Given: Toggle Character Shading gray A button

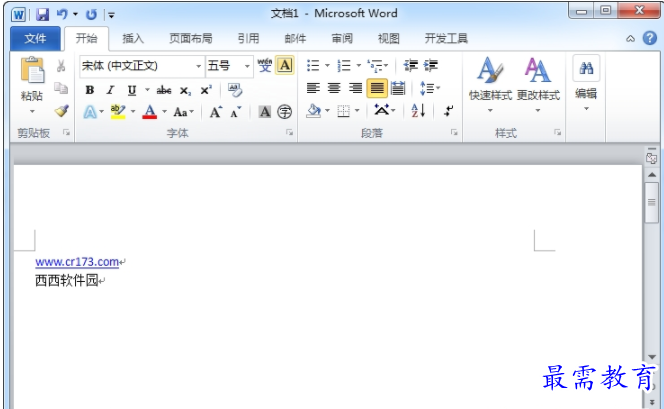Looking at the screenshot, I should click(265, 112).
